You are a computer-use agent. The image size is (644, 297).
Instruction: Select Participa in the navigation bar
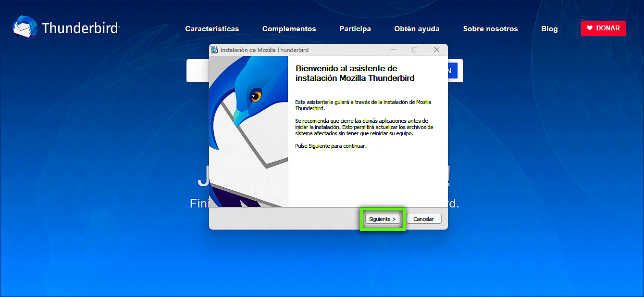[x=355, y=29]
